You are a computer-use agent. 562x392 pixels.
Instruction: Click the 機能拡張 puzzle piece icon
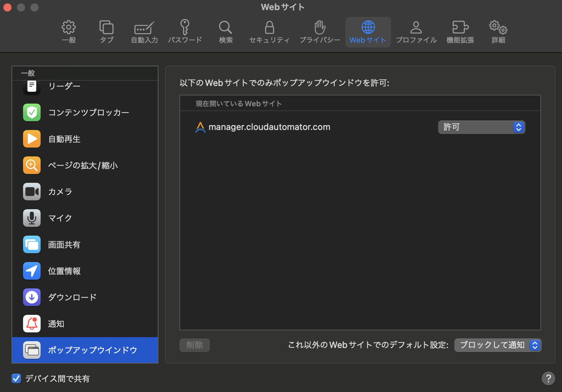coord(460,31)
